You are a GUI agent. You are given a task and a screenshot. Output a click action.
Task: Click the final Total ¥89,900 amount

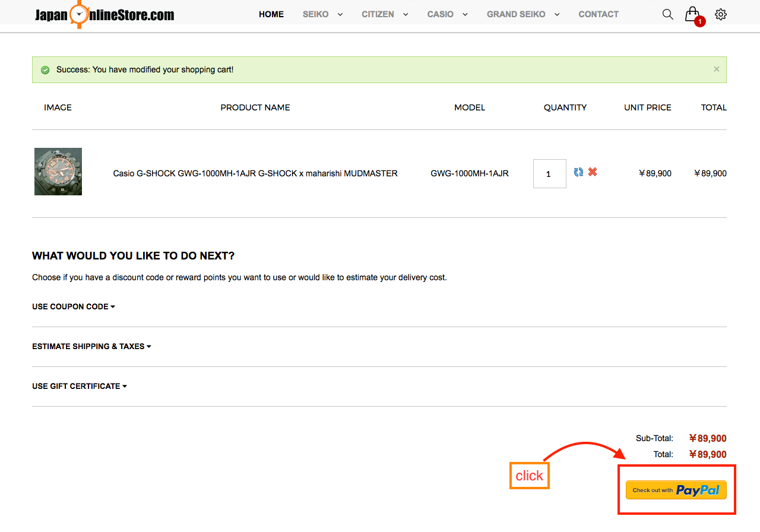click(708, 454)
